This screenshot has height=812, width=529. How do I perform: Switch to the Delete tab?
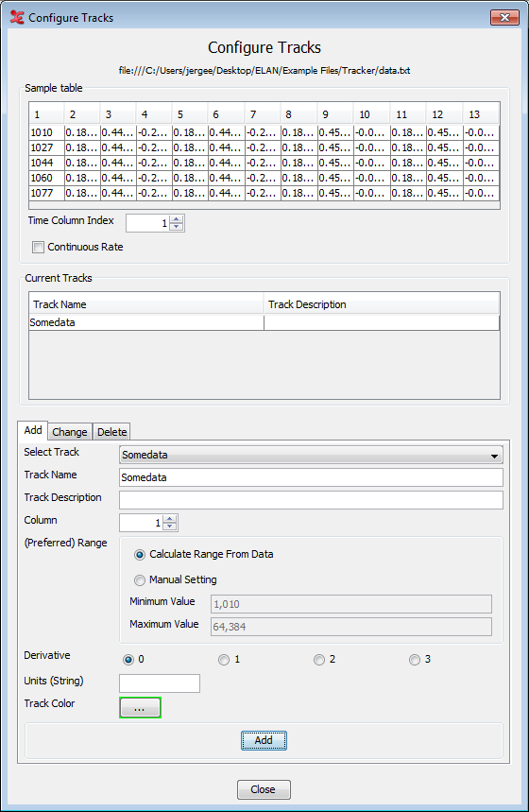111,432
